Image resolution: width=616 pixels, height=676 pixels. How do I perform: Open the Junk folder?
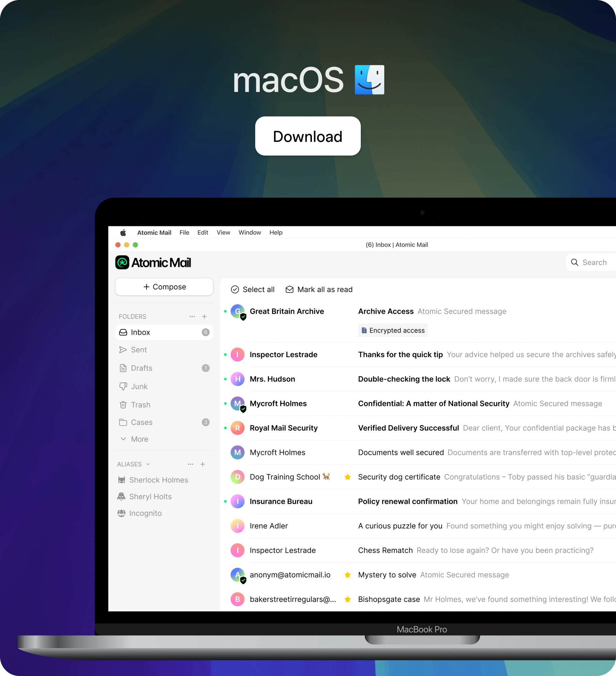pyautogui.click(x=164, y=386)
